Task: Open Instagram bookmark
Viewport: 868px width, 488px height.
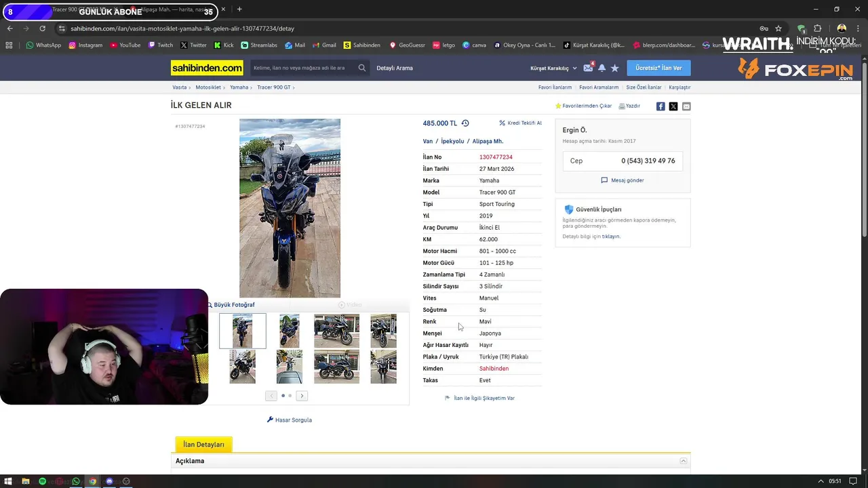Action: pyautogui.click(x=85, y=45)
